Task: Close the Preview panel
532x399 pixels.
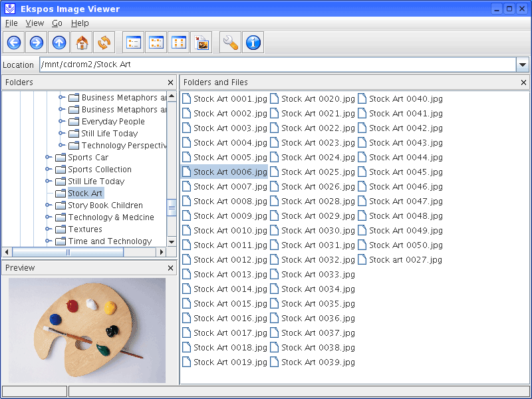Action: 170,268
